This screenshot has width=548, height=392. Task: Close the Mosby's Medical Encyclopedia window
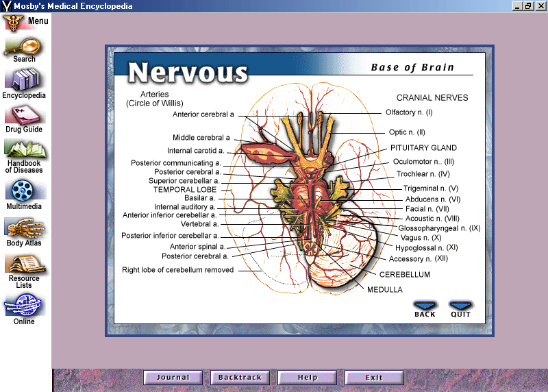coord(540,6)
